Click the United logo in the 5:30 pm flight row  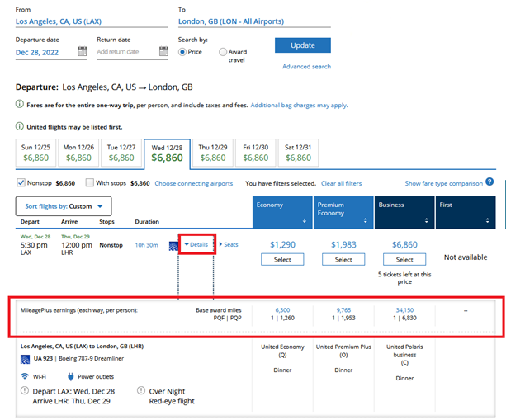click(x=173, y=246)
